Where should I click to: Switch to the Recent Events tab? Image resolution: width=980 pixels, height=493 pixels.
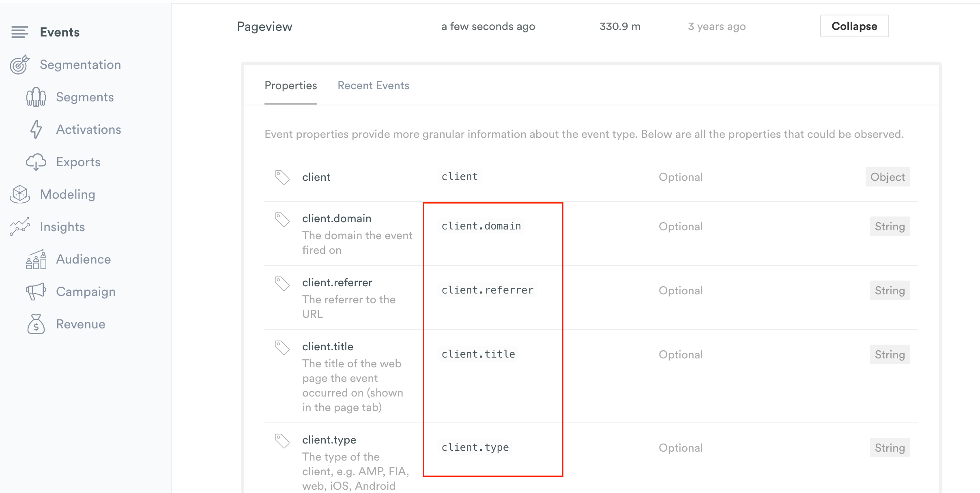(374, 86)
